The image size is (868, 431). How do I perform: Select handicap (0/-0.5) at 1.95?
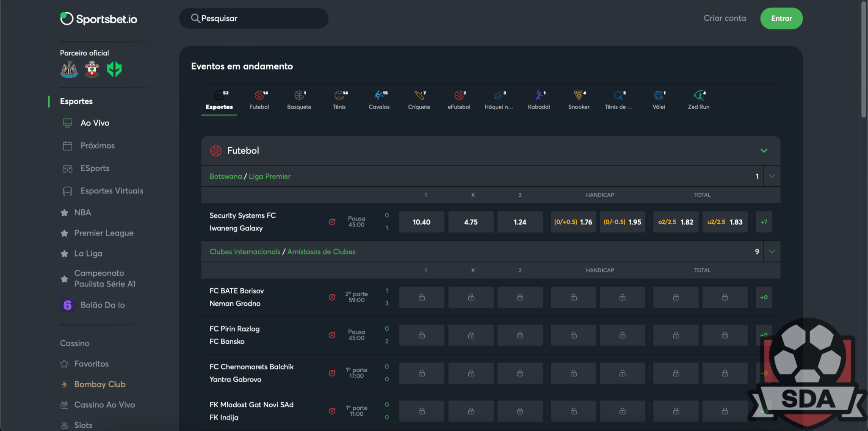622,222
